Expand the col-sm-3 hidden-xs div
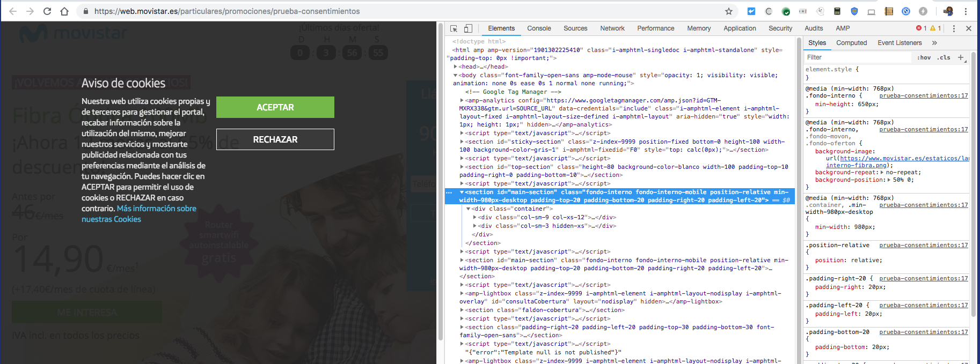The width and height of the screenshot is (980, 364). point(475,226)
